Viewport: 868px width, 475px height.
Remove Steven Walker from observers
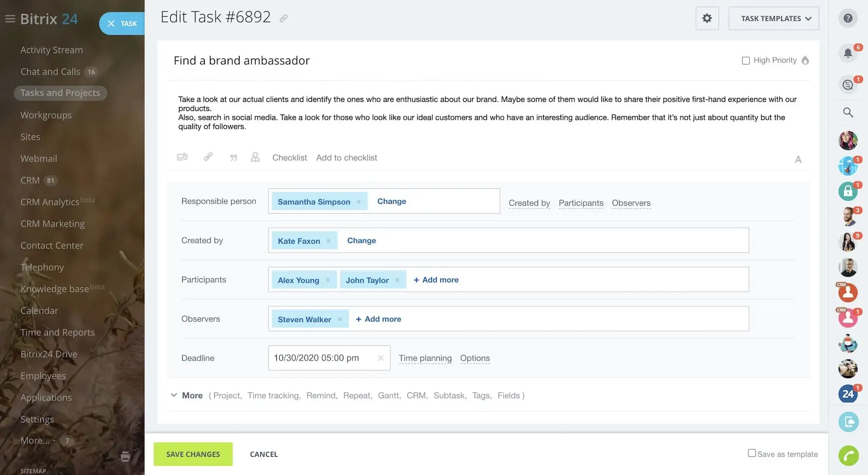(340, 319)
